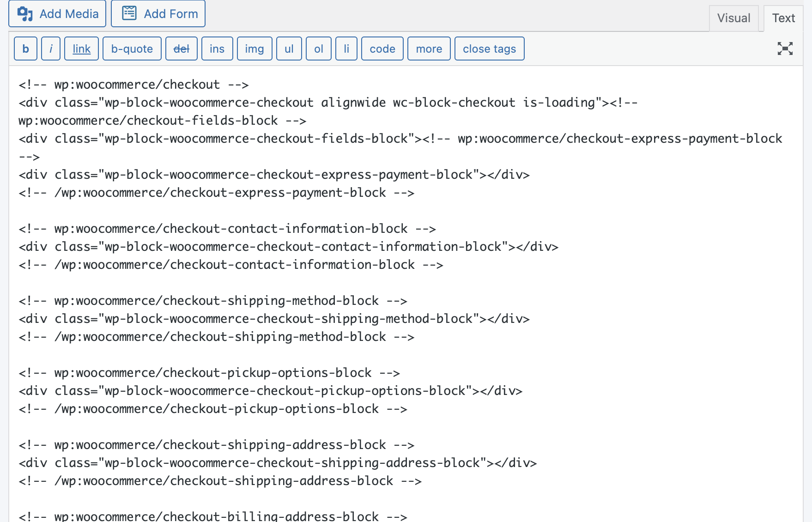Open the Add Form dialog
This screenshot has width=812, height=522.
[x=158, y=14]
